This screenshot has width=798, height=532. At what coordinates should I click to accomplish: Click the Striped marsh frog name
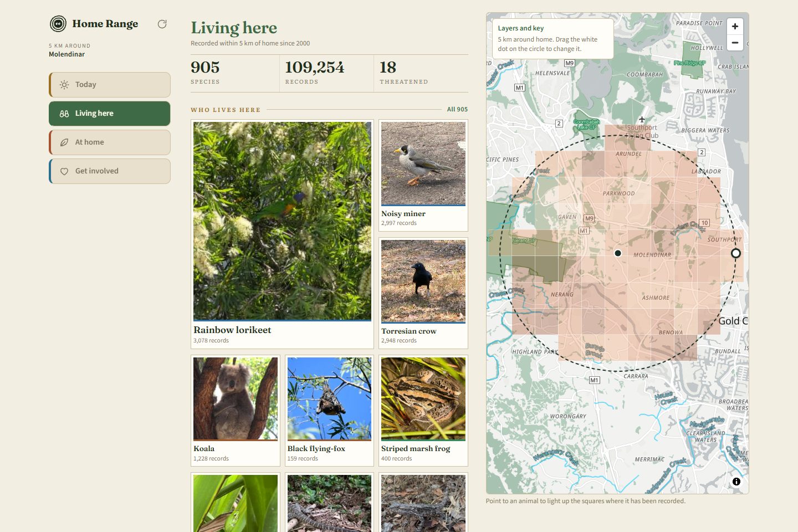click(416, 448)
